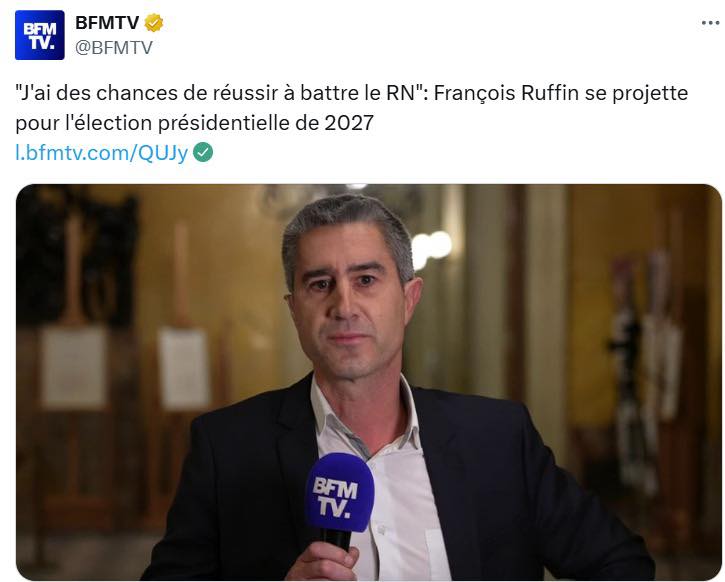Open the BFMTV profile avatar logo

pos(40,35)
